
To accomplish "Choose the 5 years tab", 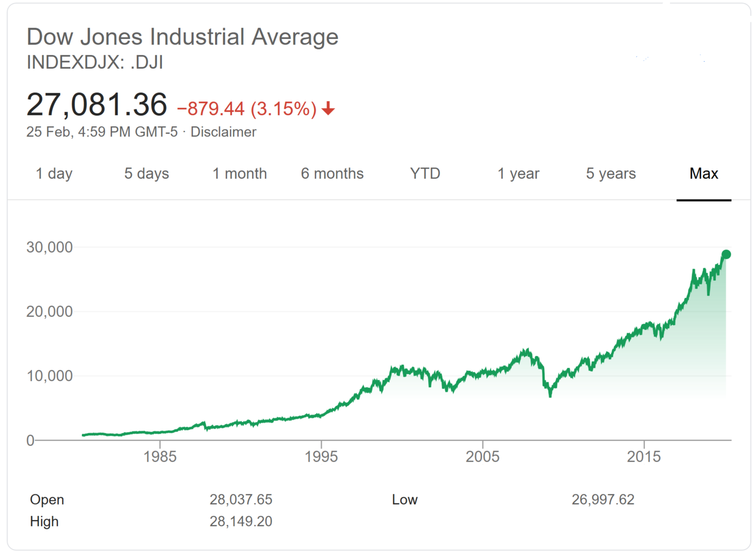I will coord(611,174).
